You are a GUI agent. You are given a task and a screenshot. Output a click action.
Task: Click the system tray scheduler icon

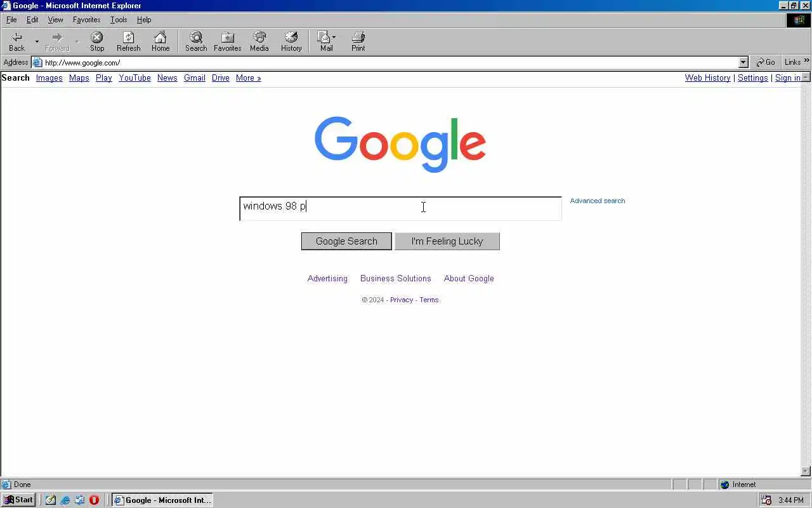coord(766,500)
